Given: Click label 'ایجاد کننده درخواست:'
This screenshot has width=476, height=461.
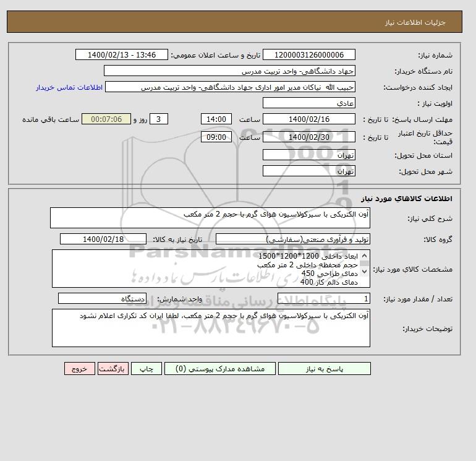Looking at the screenshot, I should click(x=418, y=87).
